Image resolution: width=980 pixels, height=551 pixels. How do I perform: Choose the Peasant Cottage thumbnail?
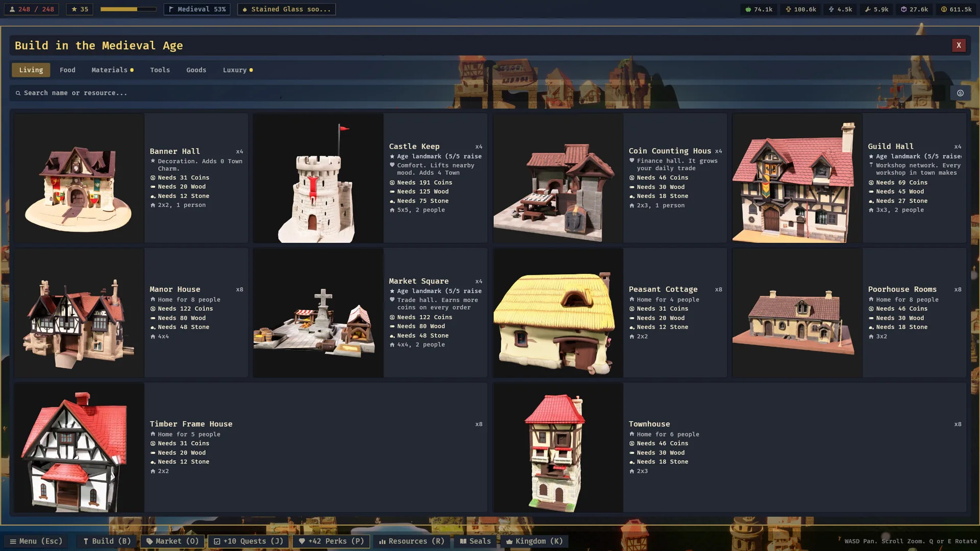pos(558,313)
